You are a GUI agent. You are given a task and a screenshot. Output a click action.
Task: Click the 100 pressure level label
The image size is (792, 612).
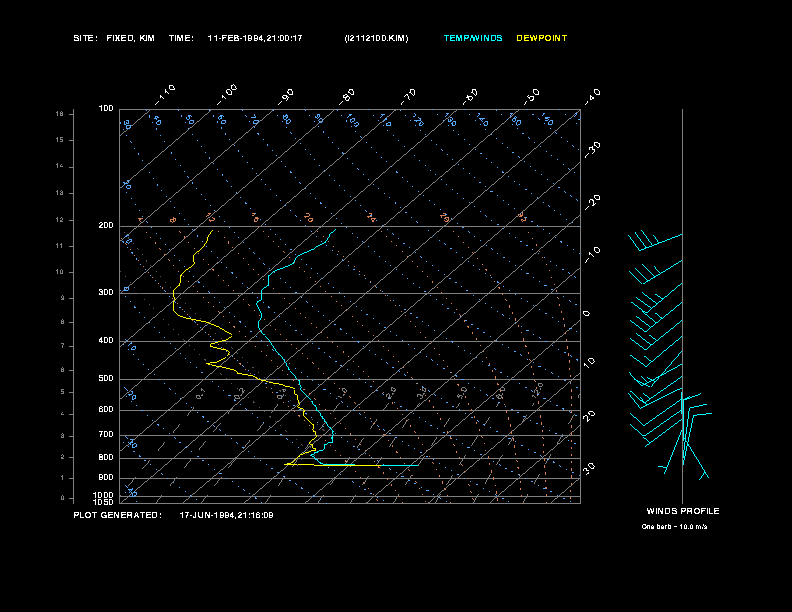(x=106, y=109)
